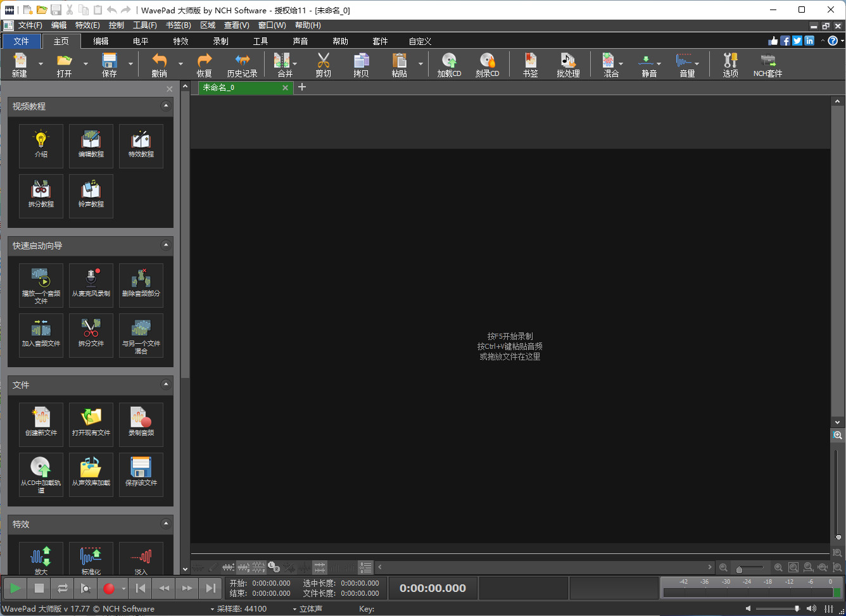Start the 从麦克风录制 wizard
846x616 pixels.
click(x=91, y=286)
